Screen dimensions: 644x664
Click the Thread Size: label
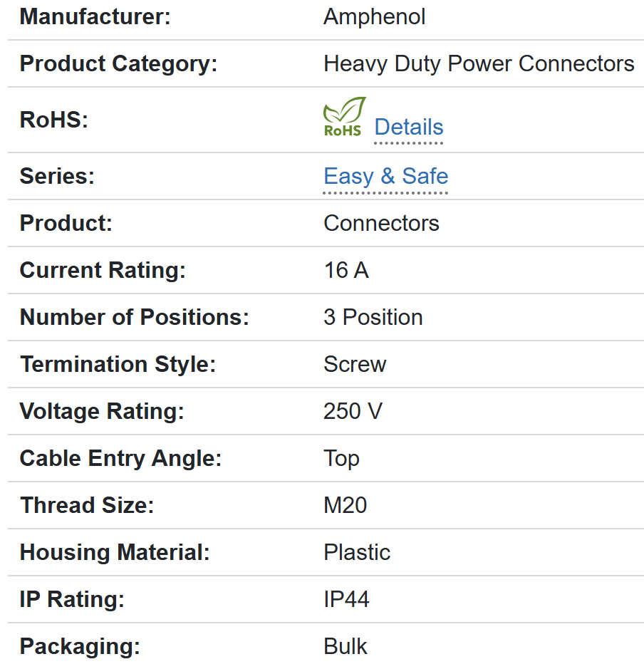pyautogui.click(x=87, y=505)
